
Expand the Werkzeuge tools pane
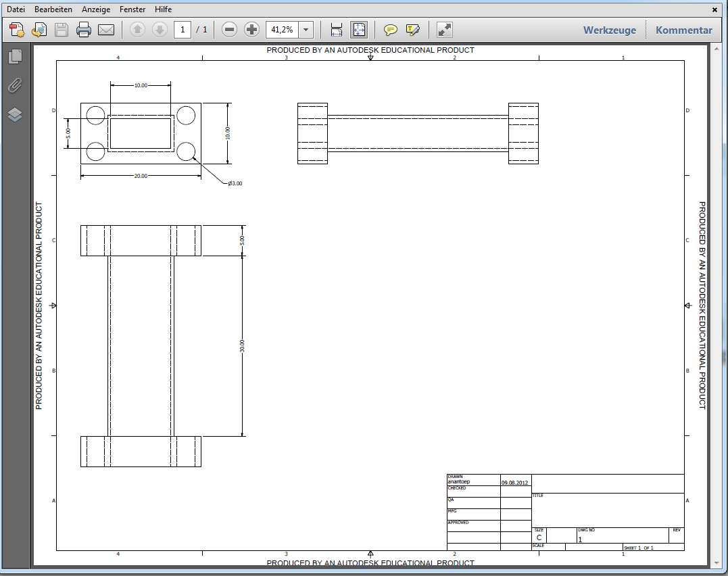(x=609, y=30)
